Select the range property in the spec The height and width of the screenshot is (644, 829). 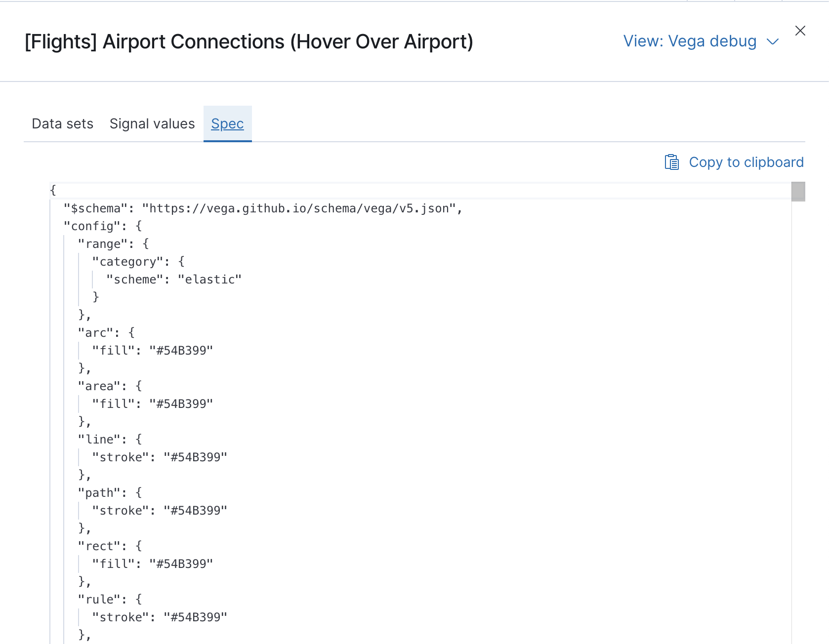click(x=104, y=243)
